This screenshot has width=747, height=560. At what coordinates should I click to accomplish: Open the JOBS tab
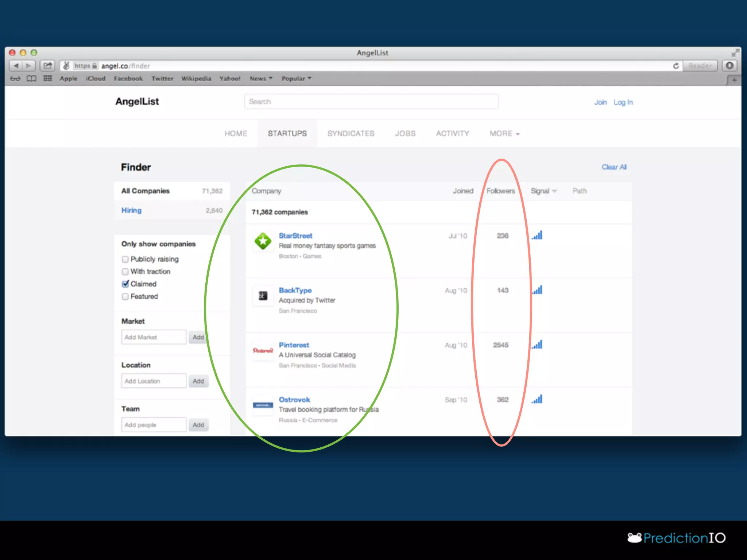(x=405, y=133)
